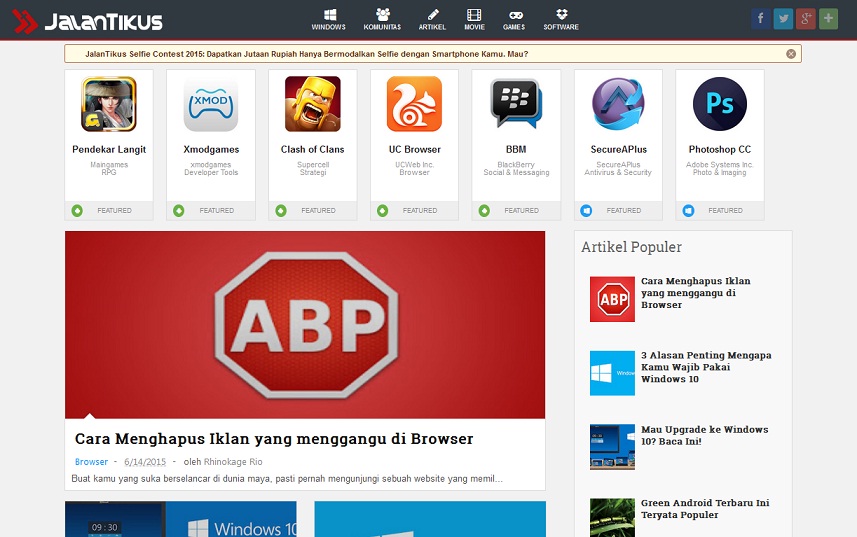857x537 pixels.
Task: Click BlackBerry Social & Messaging text
Action: 516,168
